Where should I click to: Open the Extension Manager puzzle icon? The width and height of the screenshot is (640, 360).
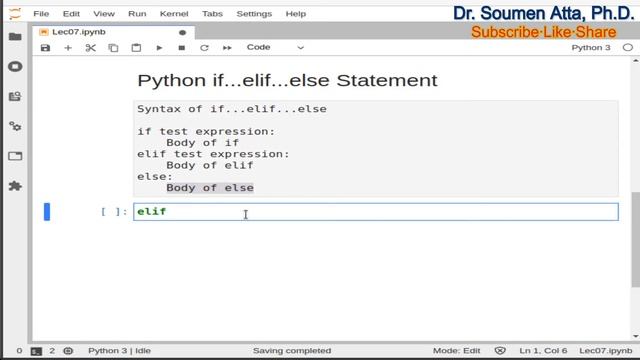[x=15, y=186]
